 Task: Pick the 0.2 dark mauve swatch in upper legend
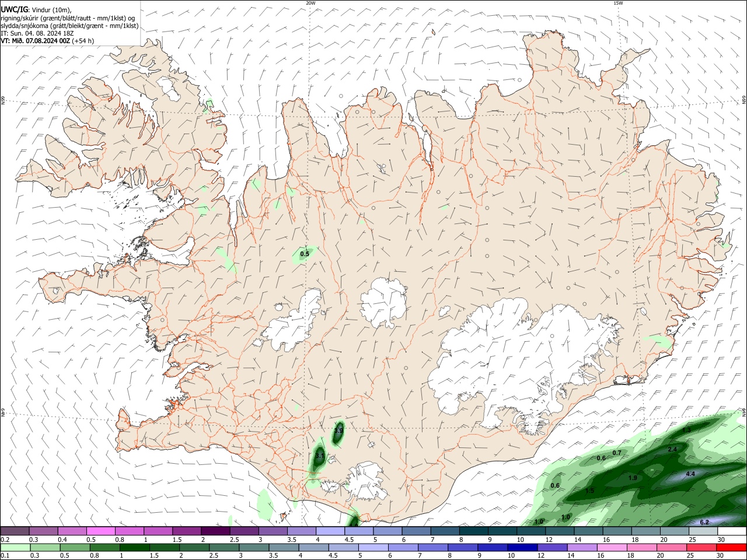tap(15, 531)
